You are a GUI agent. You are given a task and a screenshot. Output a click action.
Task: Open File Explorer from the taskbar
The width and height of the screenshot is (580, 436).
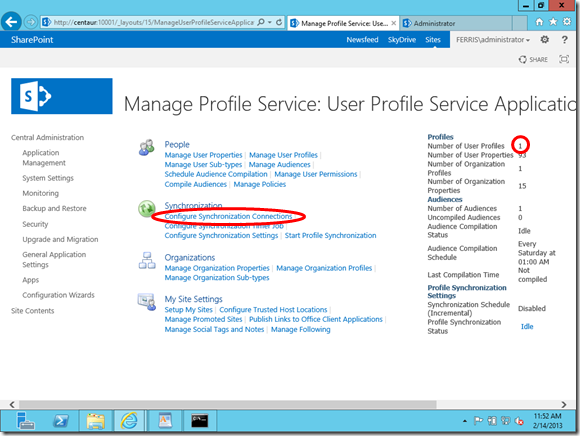click(96, 421)
